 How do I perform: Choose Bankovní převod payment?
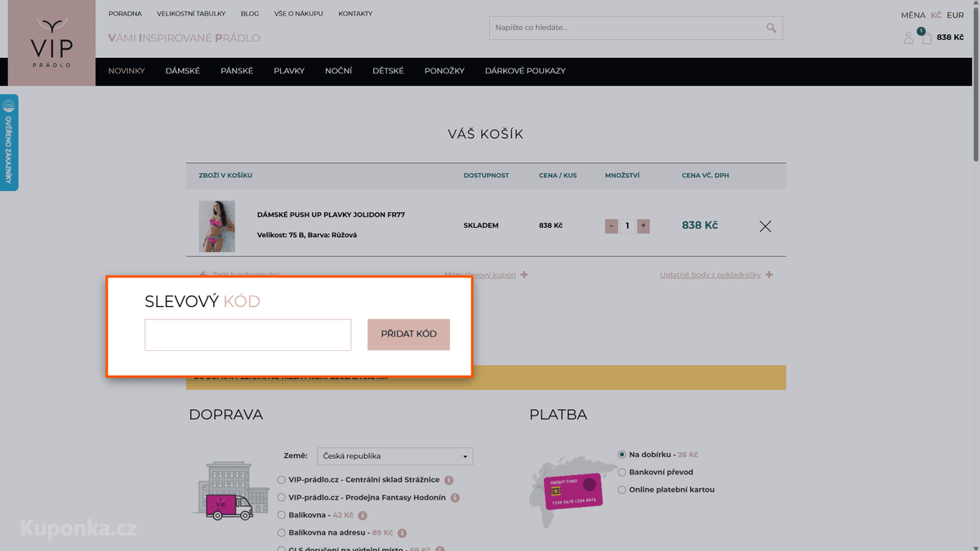tap(622, 473)
